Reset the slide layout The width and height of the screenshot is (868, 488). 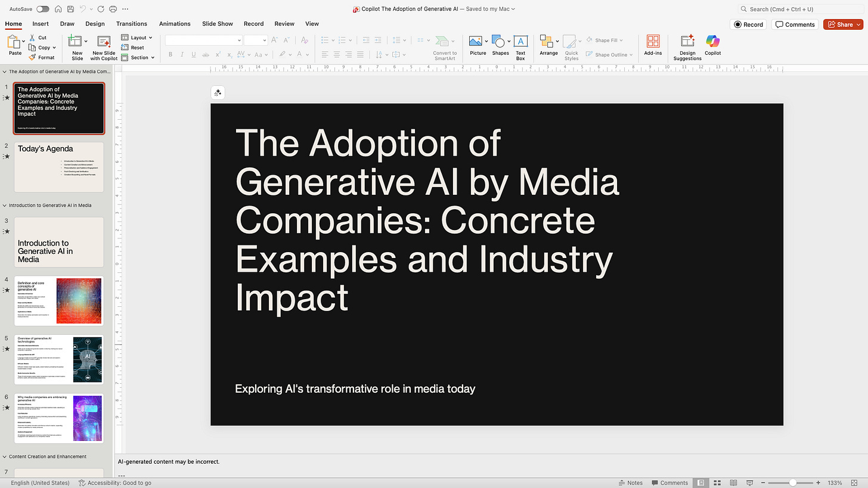[133, 48]
